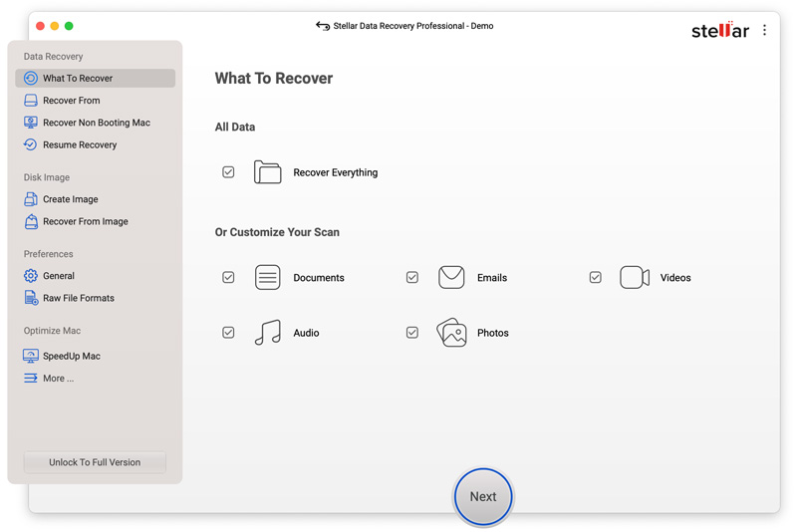Click the Resume Recovery icon

tap(31, 144)
